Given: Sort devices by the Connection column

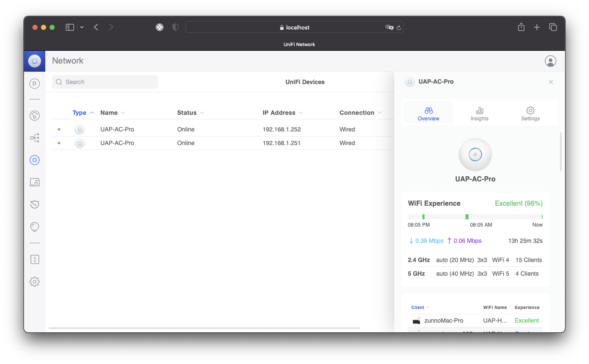Looking at the screenshot, I should pyautogui.click(x=360, y=113).
